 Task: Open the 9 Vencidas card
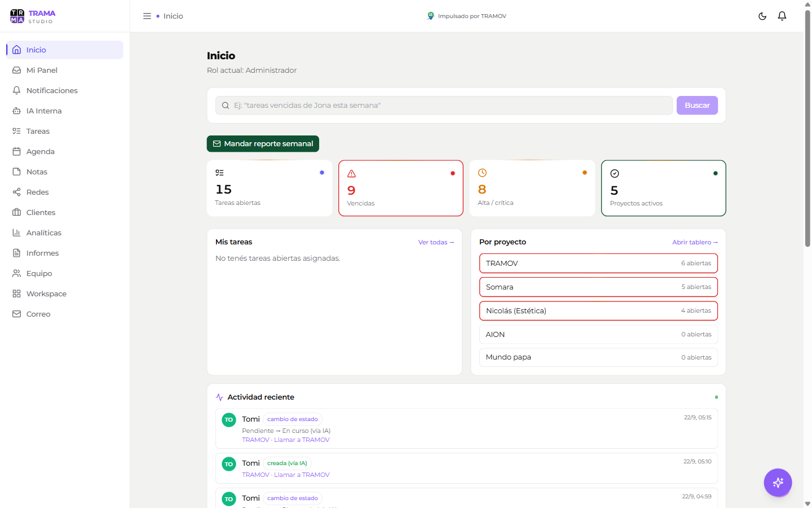tap(401, 188)
